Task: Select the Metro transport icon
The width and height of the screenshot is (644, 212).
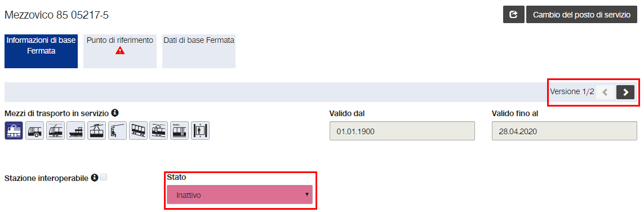Action: pos(180,131)
